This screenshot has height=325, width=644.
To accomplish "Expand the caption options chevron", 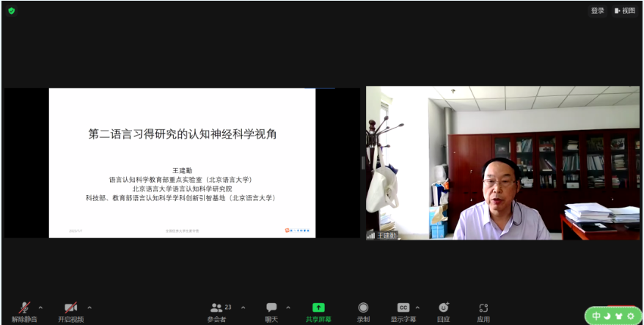I will (418, 307).
